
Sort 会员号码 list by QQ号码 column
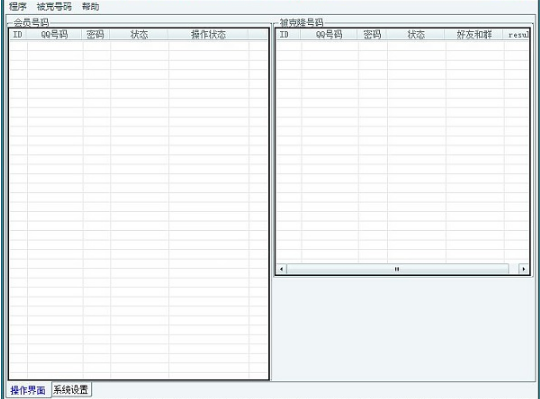(54, 34)
